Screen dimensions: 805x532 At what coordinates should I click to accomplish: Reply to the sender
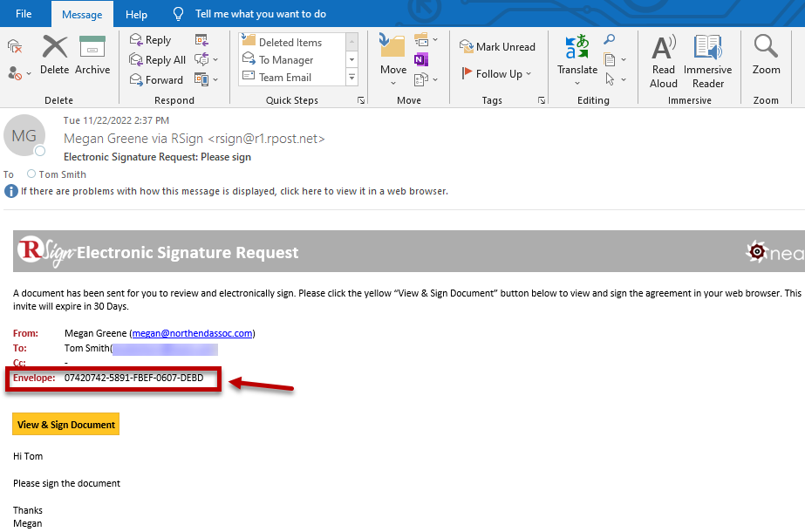[x=150, y=40]
